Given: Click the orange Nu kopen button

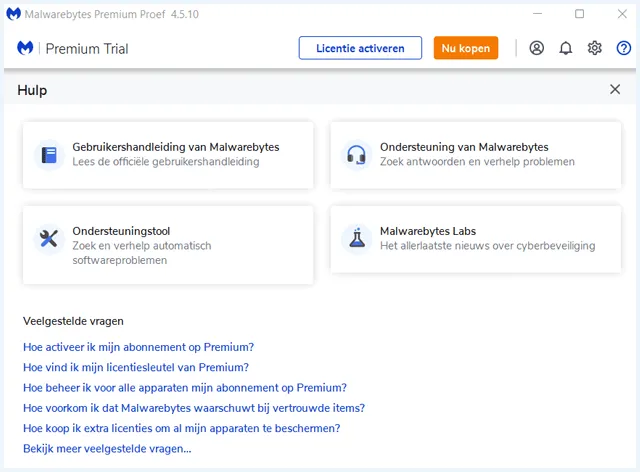Looking at the screenshot, I should pos(466,48).
